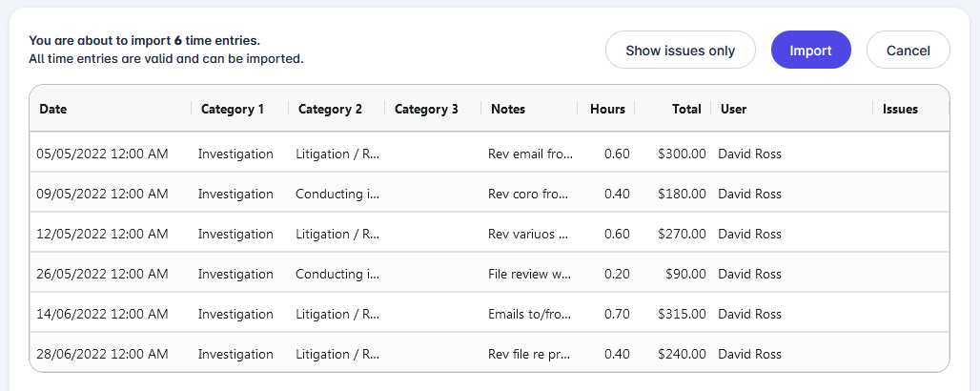Click the 'Rev coro fro...' notes cell
The image size is (980, 391).
point(528,194)
